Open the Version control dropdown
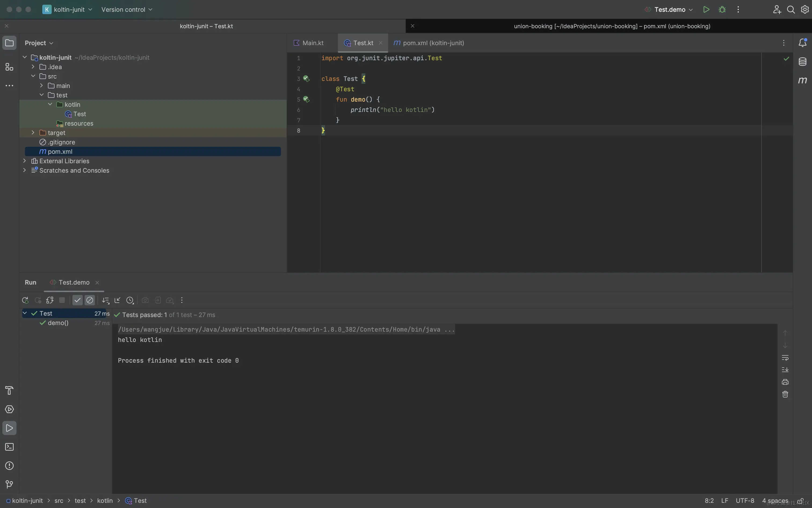 pos(127,9)
